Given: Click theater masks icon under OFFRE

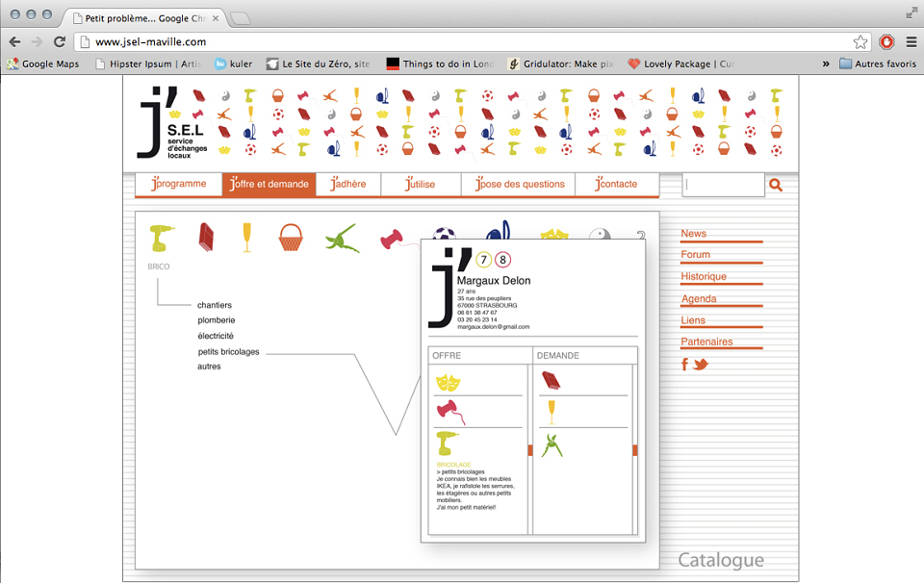Looking at the screenshot, I should point(448,383).
